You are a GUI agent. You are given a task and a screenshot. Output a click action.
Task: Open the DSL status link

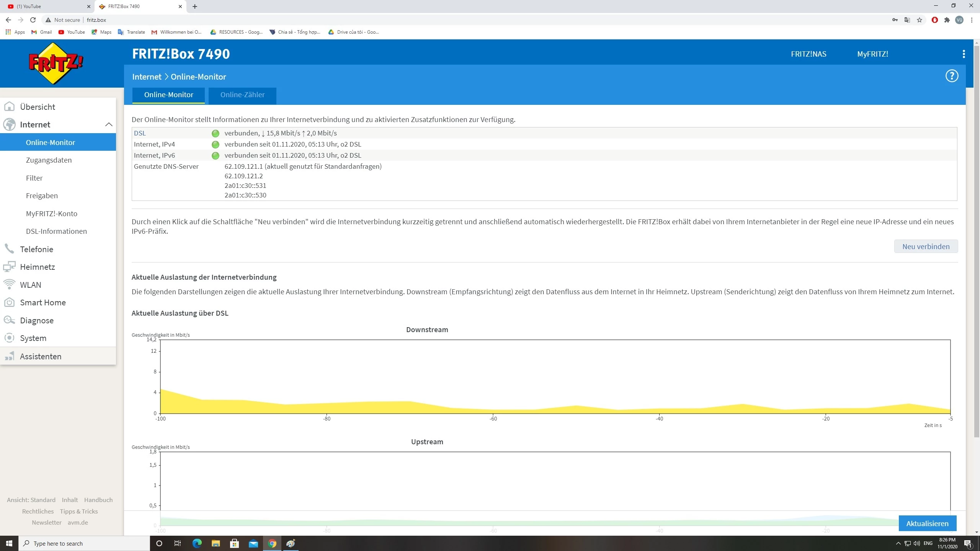(140, 133)
